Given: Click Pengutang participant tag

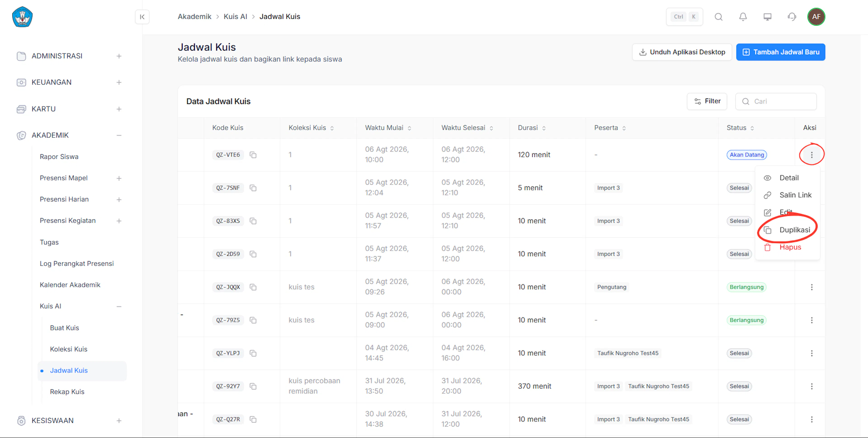Looking at the screenshot, I should point(612,287).
